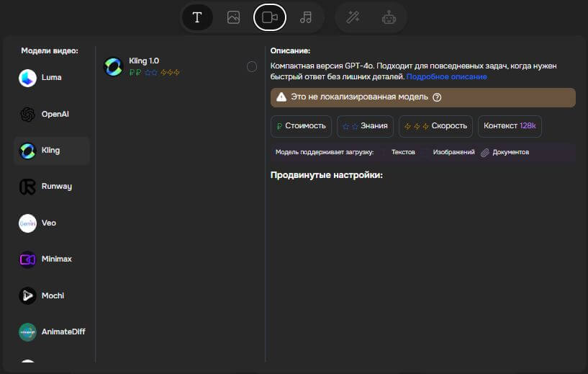Click the magic wand tool icon
The image size is (588, 374).
(x=353, y=18)
